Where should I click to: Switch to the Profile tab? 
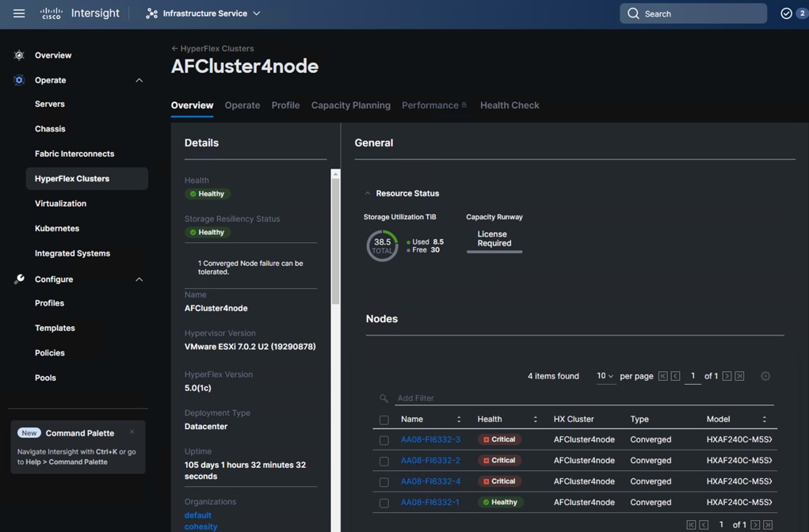tap(285, 105)
